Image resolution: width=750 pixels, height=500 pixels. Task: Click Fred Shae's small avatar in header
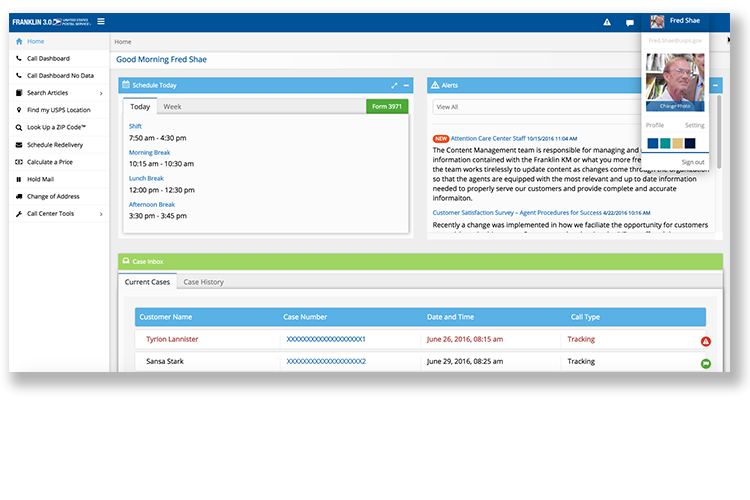[x=657, y=22]
